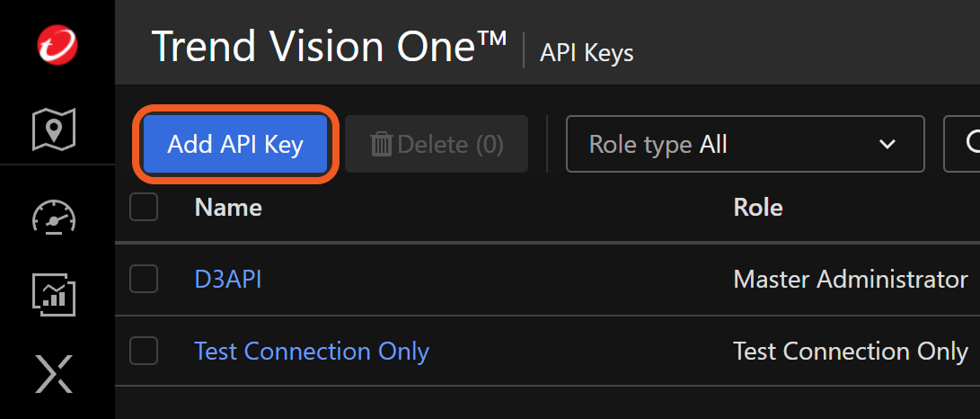Open the map pin sidebar icon

[54, 129]
